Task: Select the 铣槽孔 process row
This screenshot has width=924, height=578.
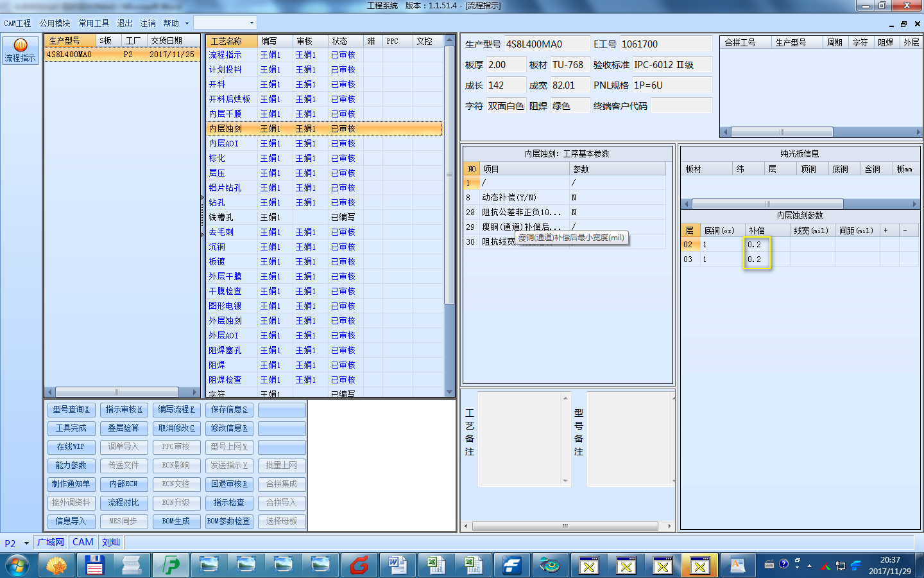Action: (324, 217)
